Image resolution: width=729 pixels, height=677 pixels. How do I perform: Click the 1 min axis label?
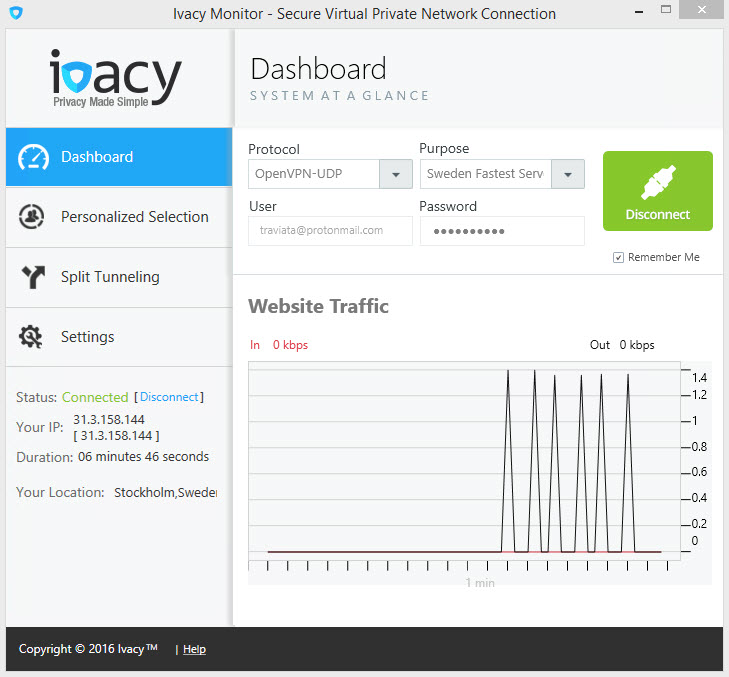pos(480,583)
